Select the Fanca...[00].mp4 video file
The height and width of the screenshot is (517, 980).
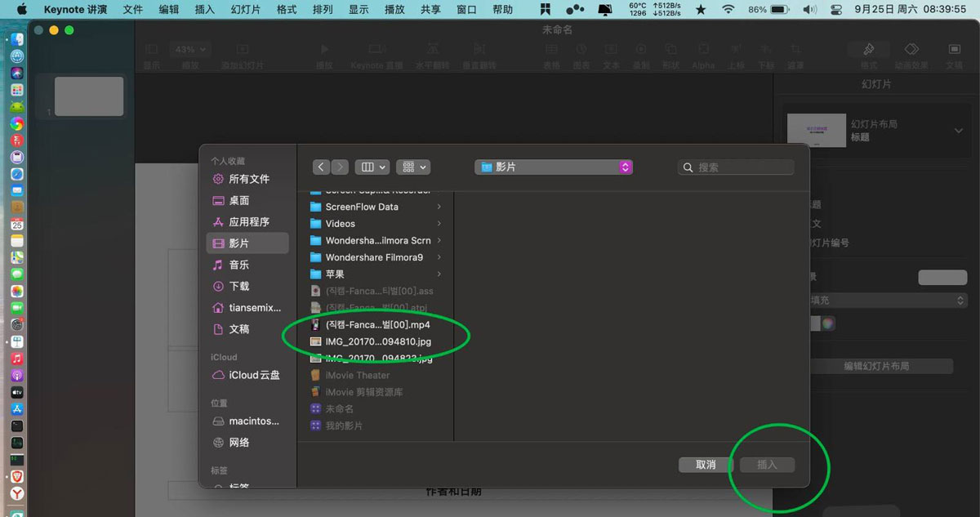tap(376, 324)
